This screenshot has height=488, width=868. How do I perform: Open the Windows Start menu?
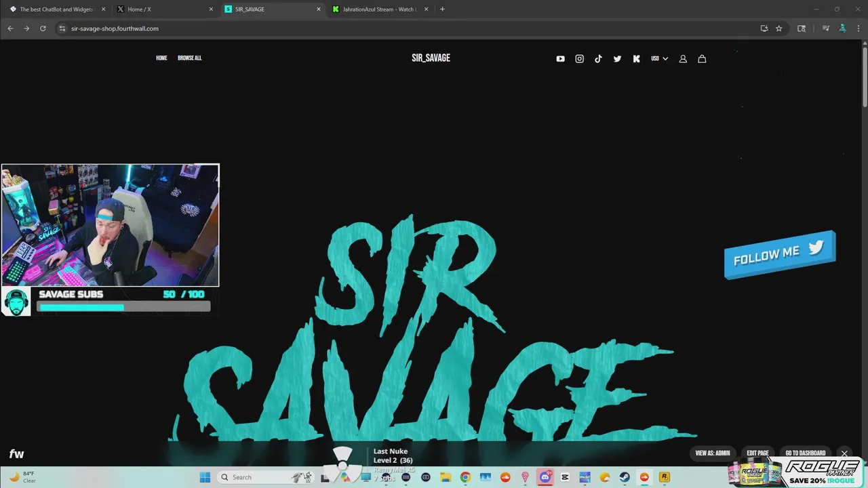(x=205, y=477)
